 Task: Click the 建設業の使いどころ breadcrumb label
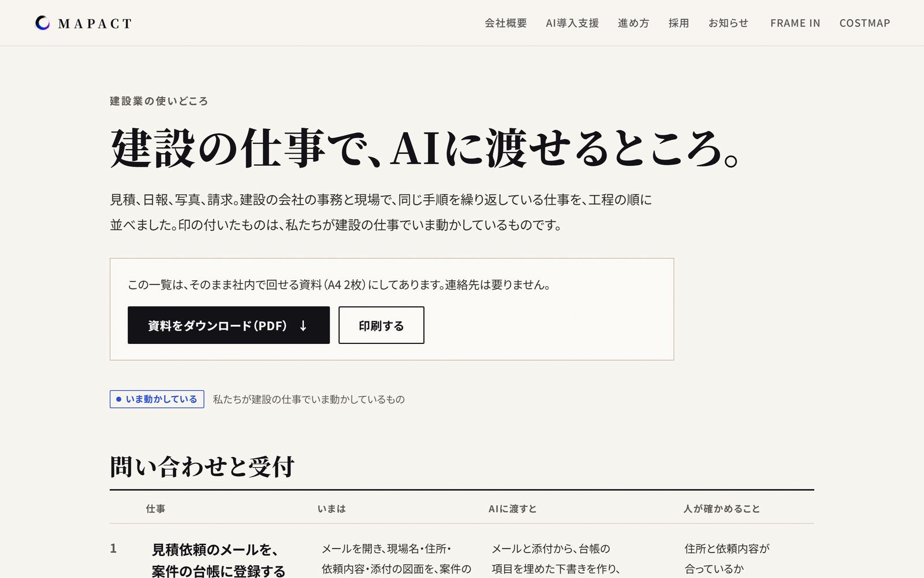pyautogui.click(x=159, y=101)
